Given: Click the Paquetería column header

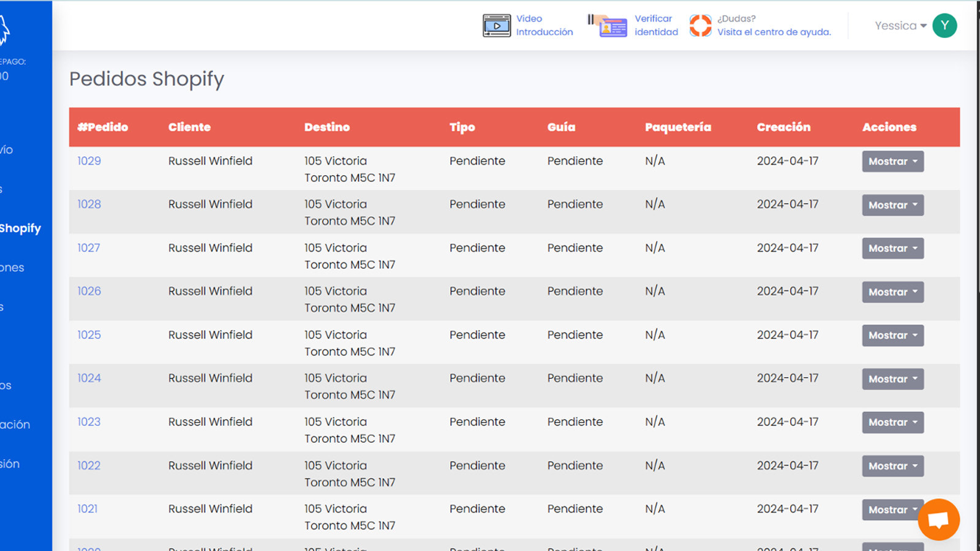Looking at the screenshot, I should (x=678, y=127).
